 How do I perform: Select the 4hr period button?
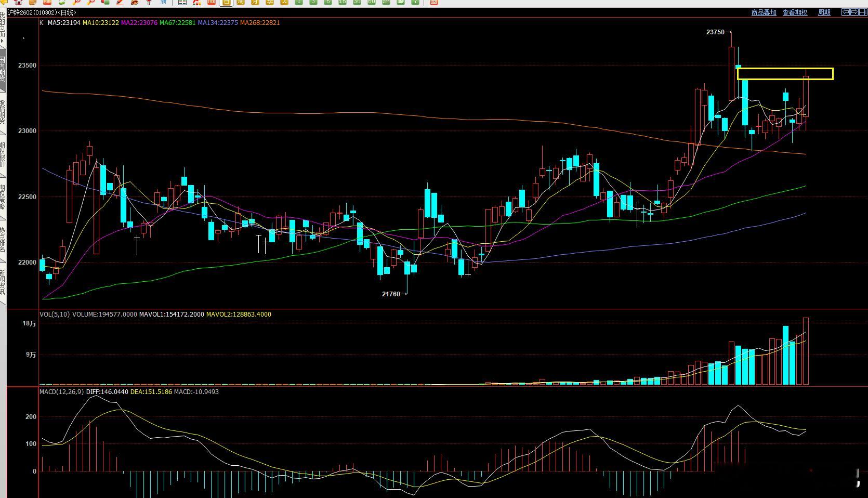[401, 2]
